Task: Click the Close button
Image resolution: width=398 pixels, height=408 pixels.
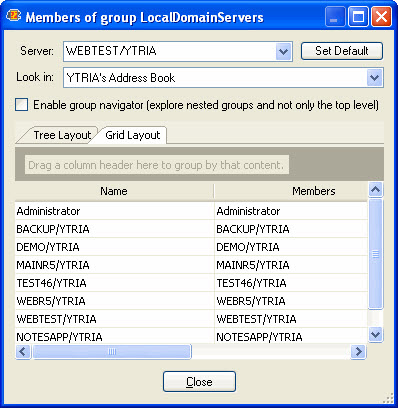Action: (199, 382)
